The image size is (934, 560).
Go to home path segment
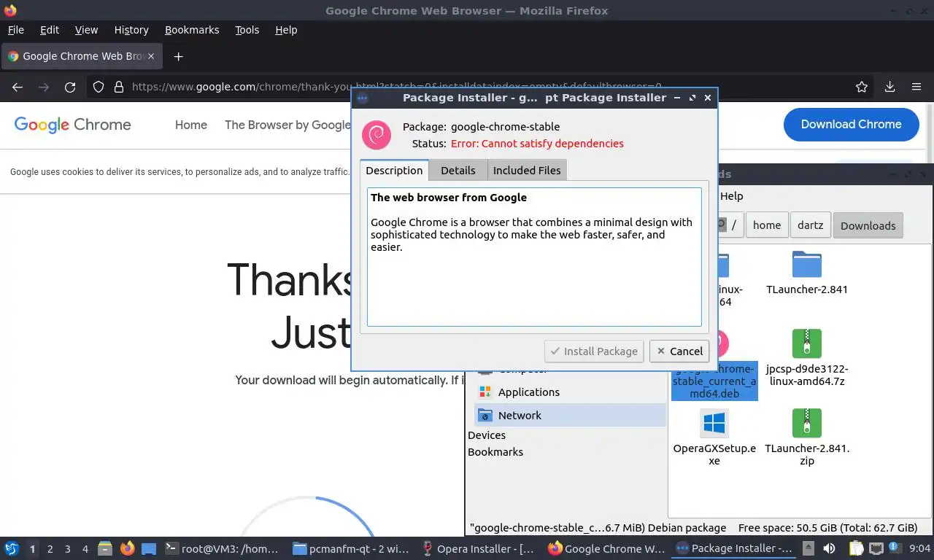coord(767,225)
